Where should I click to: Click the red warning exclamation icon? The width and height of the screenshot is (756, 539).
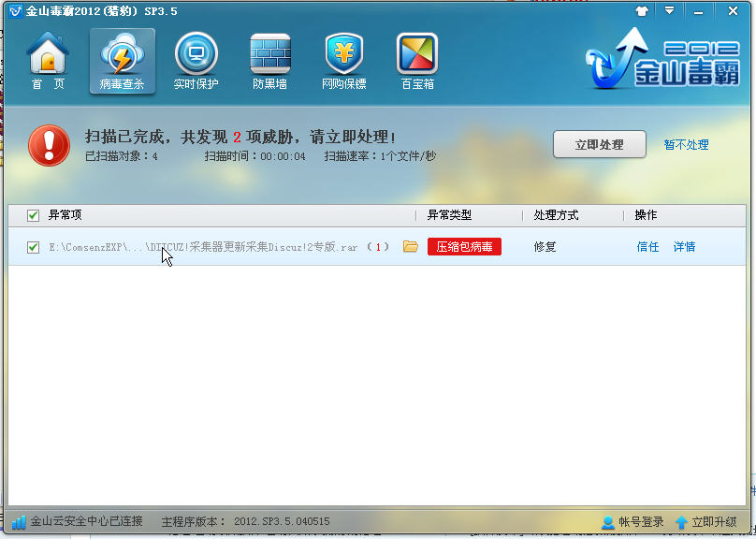pos(50,145)
